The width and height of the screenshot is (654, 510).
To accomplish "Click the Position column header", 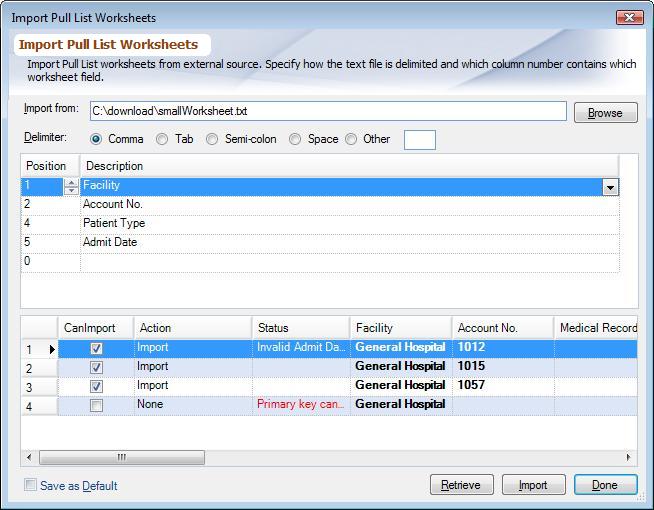I will pyautogui.click(x=50, y=166).
